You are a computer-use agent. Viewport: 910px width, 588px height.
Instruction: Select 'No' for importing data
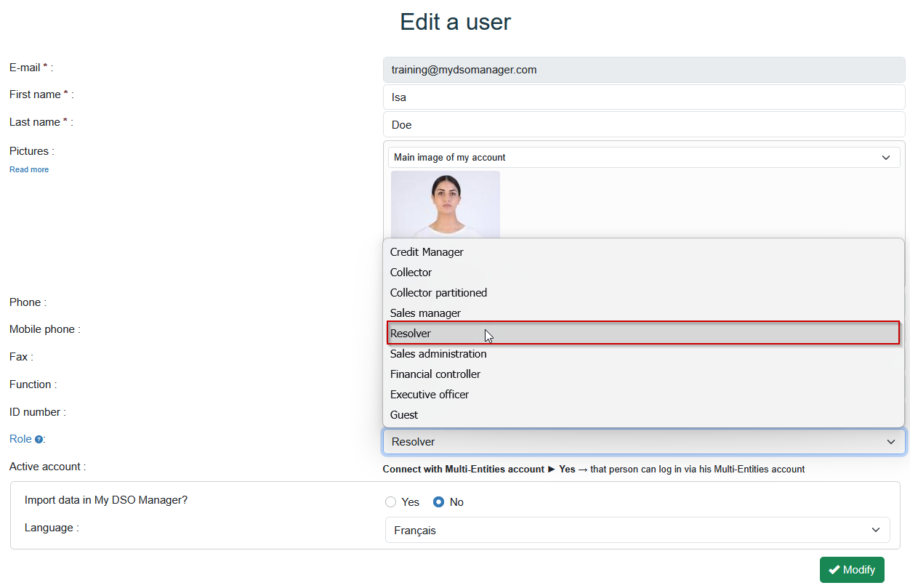437,502
